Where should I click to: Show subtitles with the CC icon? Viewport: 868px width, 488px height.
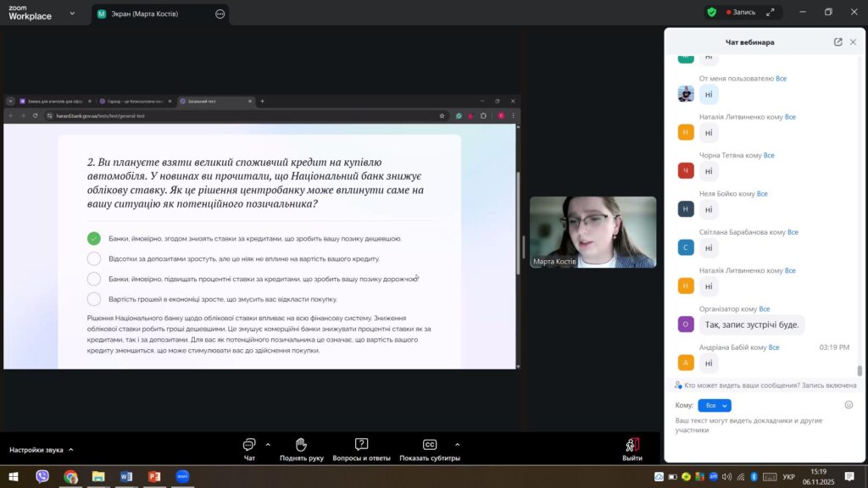point(430,445)
